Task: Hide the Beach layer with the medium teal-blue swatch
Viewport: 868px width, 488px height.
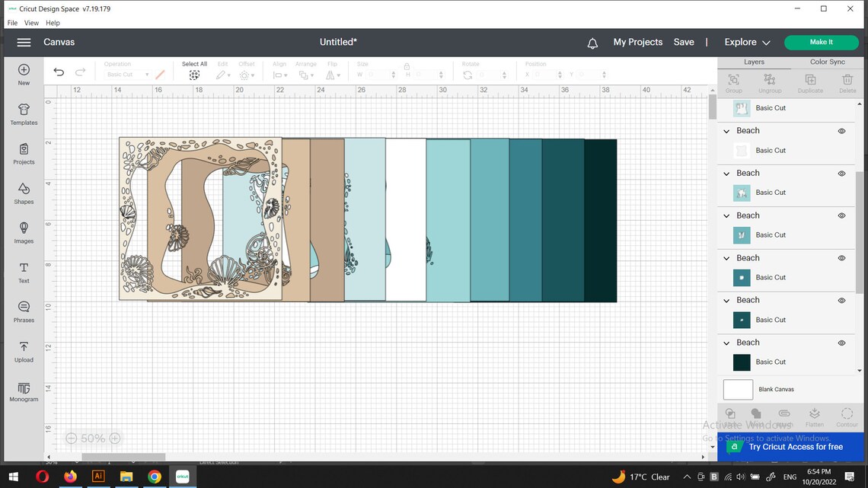Action: [841, 215]
